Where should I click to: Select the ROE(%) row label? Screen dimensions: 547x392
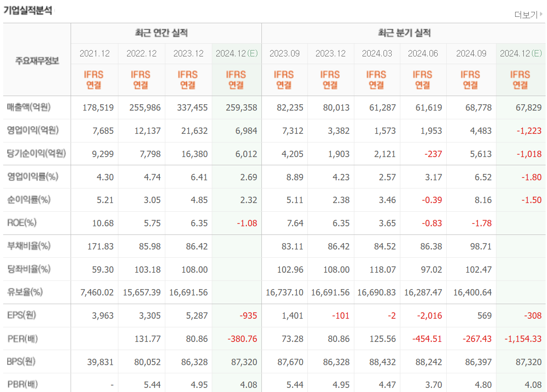coord(22,223)
